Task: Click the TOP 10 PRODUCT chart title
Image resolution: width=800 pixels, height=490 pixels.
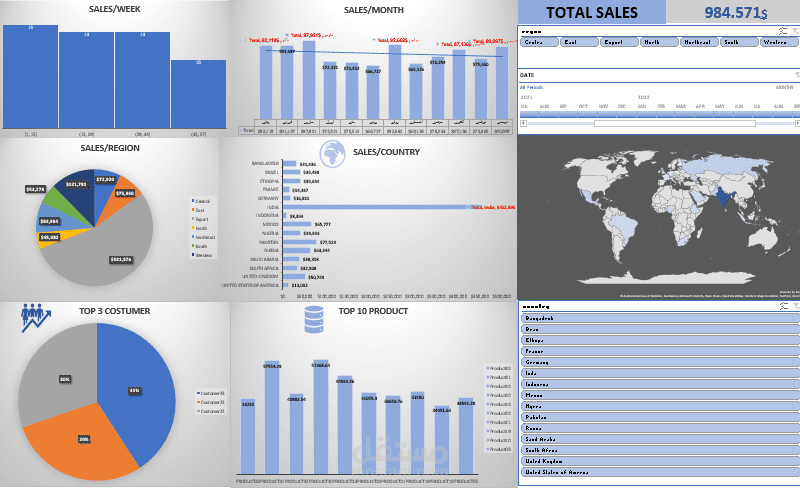Action: (x=373, y=311)
